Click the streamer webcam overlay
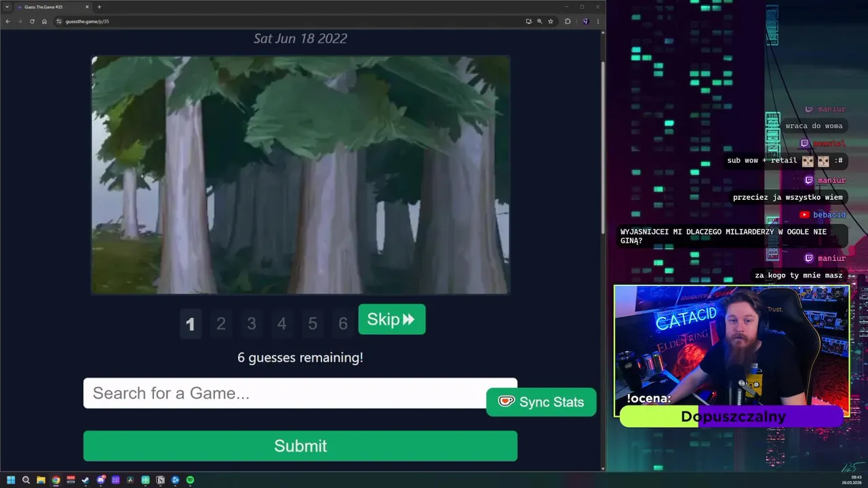The width and height of the screenshot is (868, 488). 732,350
